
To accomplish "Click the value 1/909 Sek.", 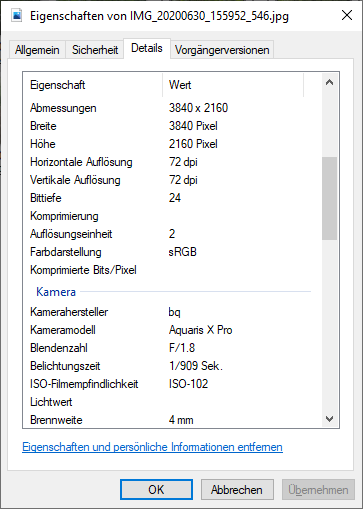I will 196,366.
